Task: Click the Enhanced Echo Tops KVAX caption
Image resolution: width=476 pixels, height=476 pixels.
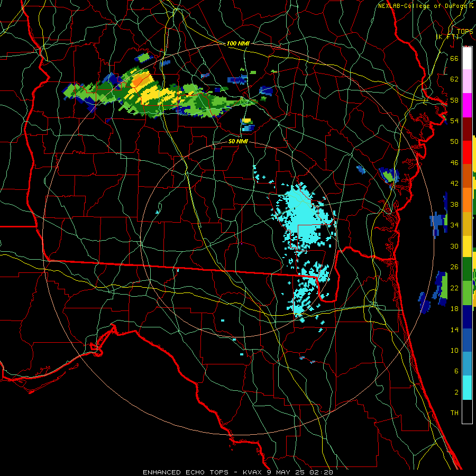Action: pyautogui.click(x=237, y=472)
